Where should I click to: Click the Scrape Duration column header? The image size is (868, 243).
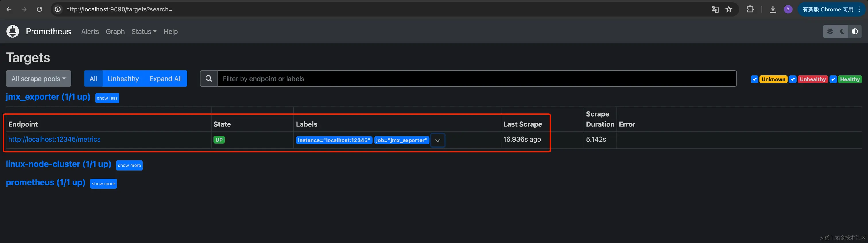point(600,119)
